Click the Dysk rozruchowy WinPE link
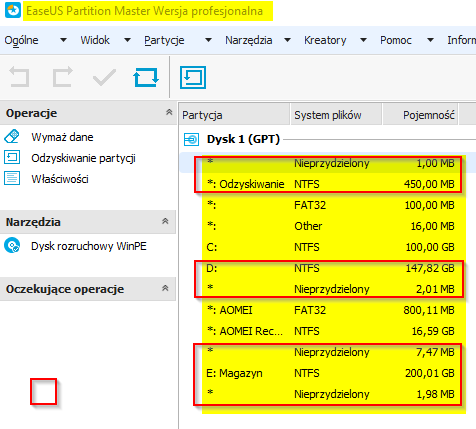 89,246
